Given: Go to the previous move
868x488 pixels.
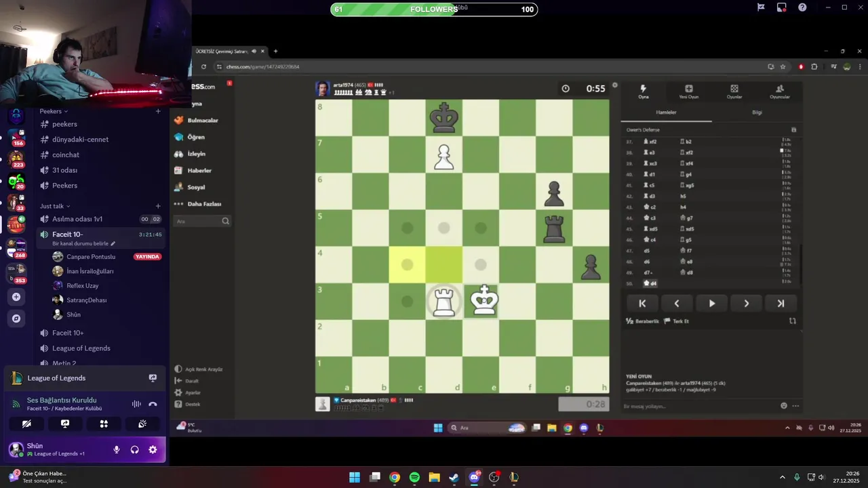Looking at the screenshot, I should (677, 304).
